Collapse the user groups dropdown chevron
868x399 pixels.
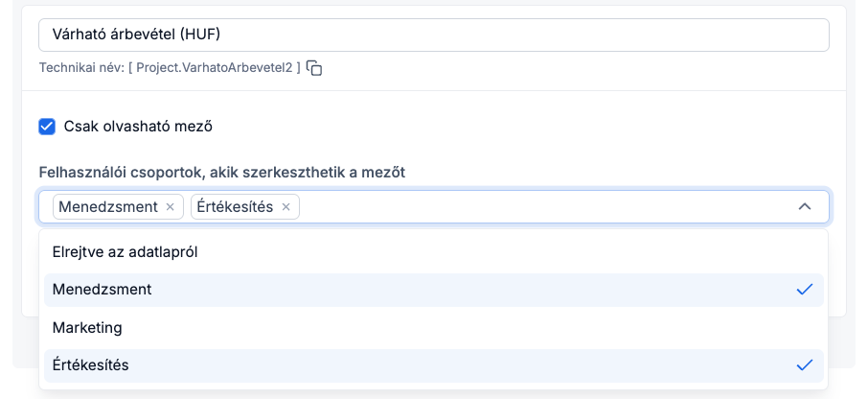805,207
